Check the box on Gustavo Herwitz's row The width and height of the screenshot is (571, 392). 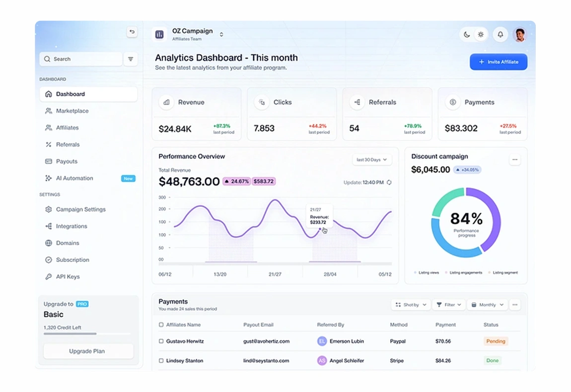(x=160, y=341)
